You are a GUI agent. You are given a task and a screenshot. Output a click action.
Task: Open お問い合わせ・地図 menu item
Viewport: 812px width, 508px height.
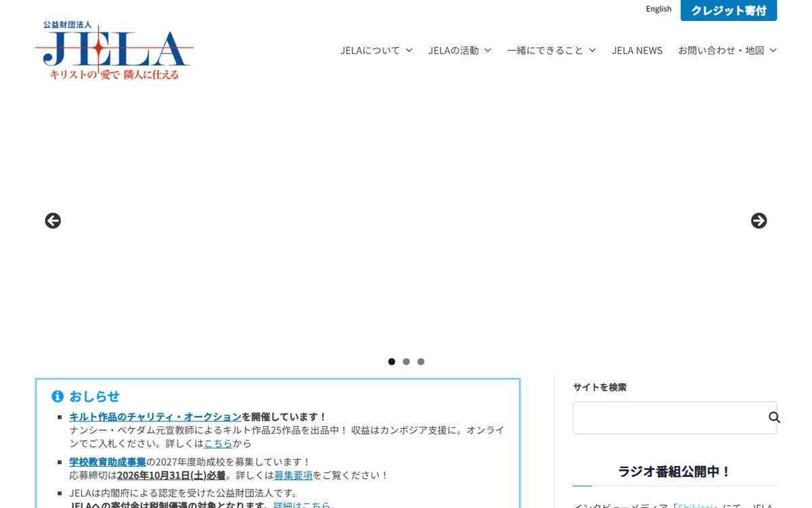[x=721, y=50]
